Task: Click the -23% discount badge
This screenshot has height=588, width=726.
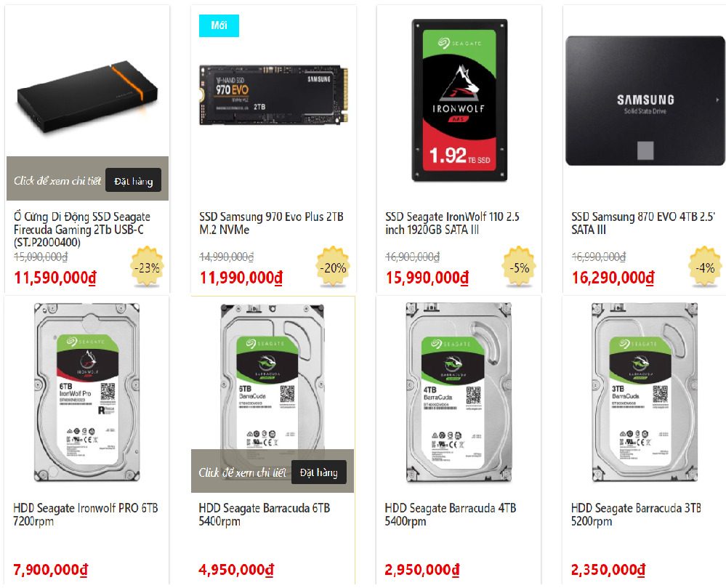Action: pos(148,267)
